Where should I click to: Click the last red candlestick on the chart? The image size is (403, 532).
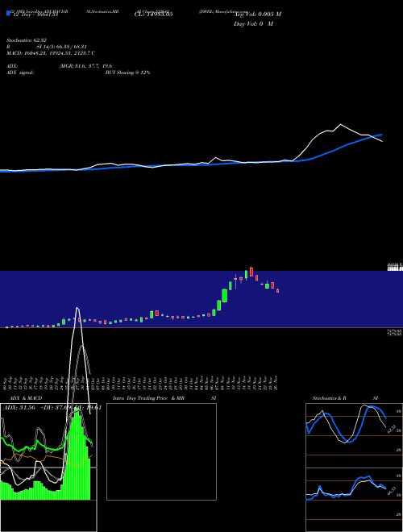tap(278, 290)
